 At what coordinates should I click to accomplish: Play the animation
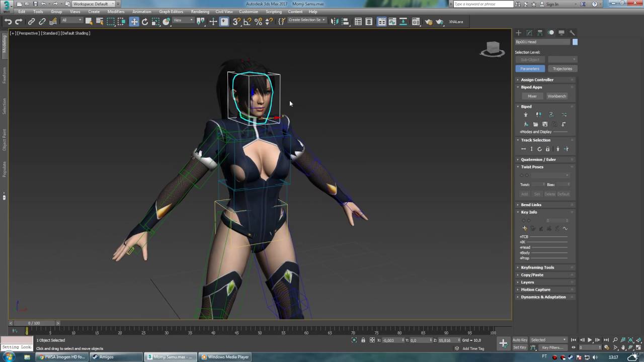[590, 340]
